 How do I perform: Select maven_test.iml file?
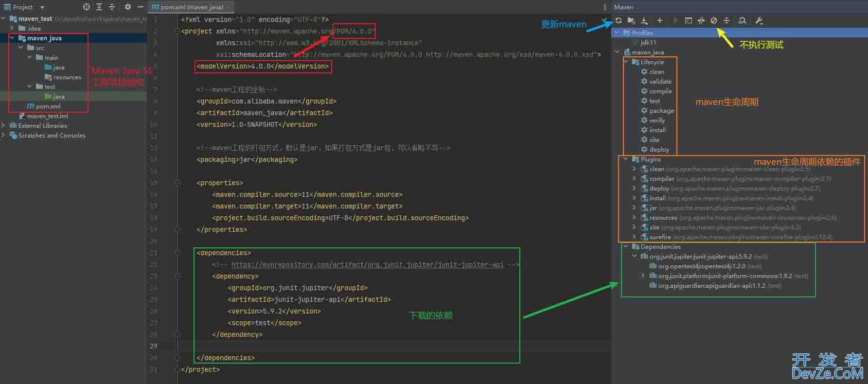click(43, 116)
